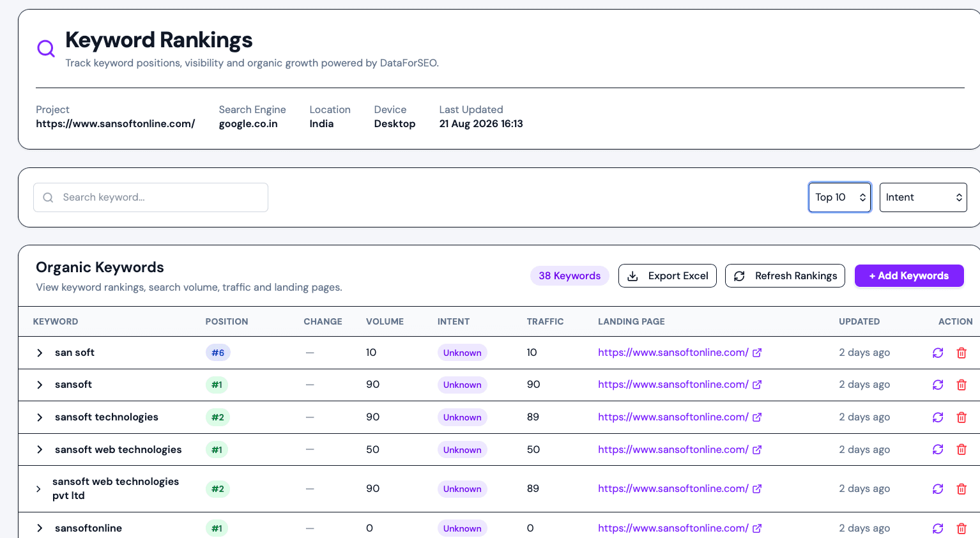The height and width of the screenshot is (538, 980).
Task: Open landing page link in sansoftonline row
Action: point(673,528)
